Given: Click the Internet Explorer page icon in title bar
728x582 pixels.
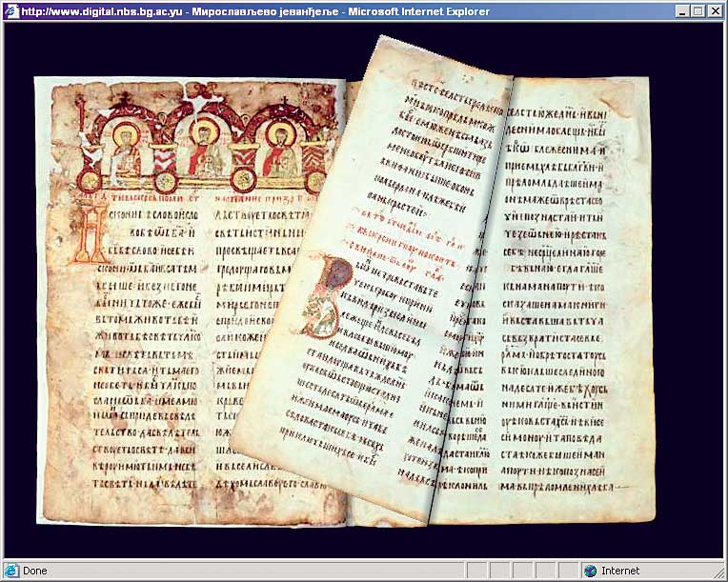Looking at the screenshot, I should (11, 11).
